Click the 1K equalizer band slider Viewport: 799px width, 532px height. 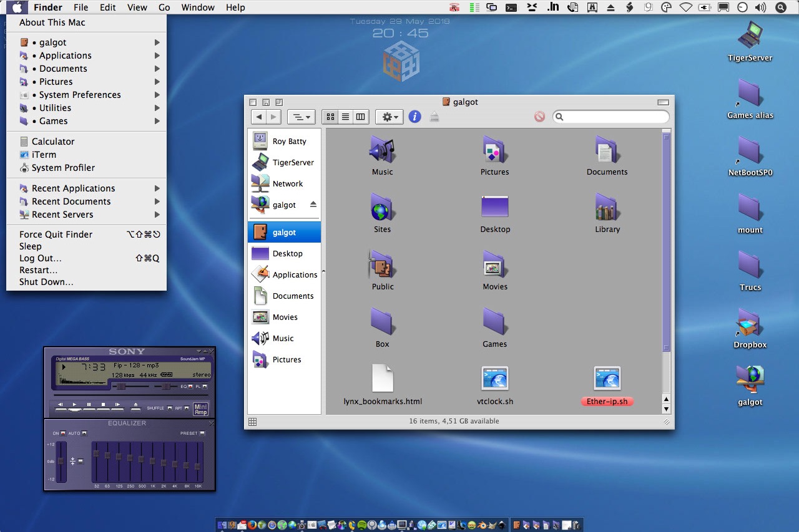[x=152, y=460]
